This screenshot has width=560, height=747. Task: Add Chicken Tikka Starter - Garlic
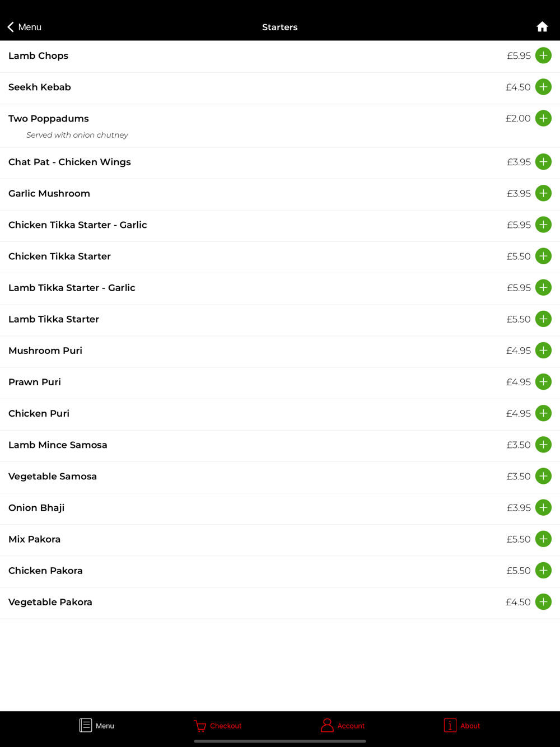click(543, 225)
